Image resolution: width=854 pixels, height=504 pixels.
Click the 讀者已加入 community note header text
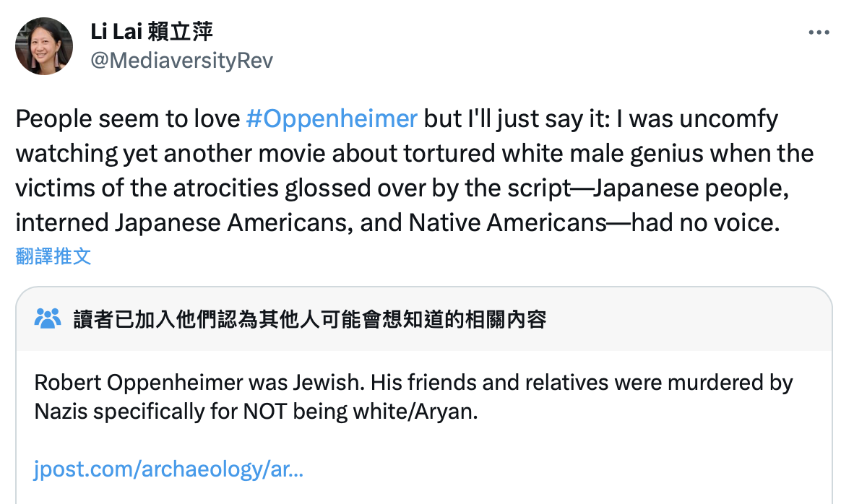point(309,319)
